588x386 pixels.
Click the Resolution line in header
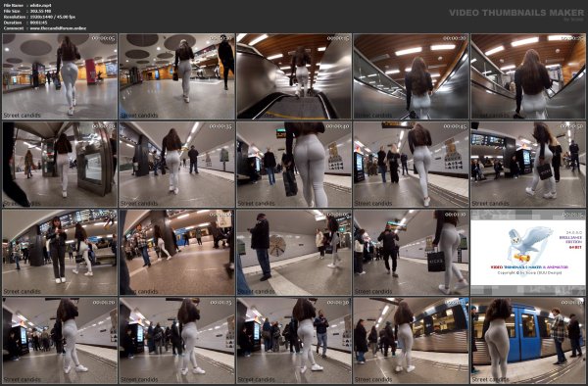coord(39,17)
